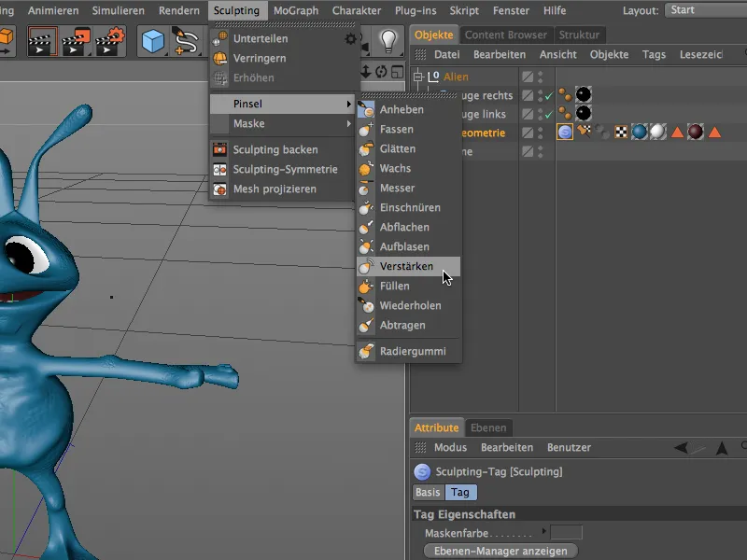
Task: Click the light bulb toolbar icon
Action: [x=388, y=41]
